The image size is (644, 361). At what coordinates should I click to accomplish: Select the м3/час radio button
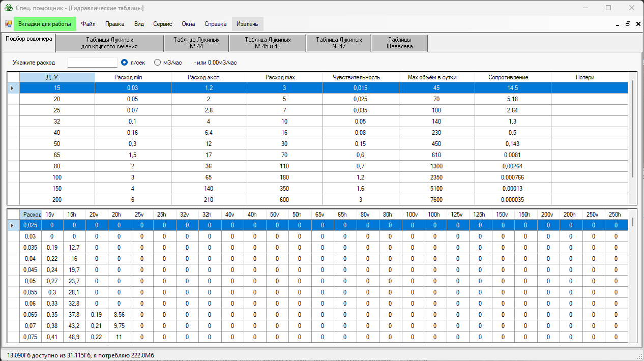157,63
